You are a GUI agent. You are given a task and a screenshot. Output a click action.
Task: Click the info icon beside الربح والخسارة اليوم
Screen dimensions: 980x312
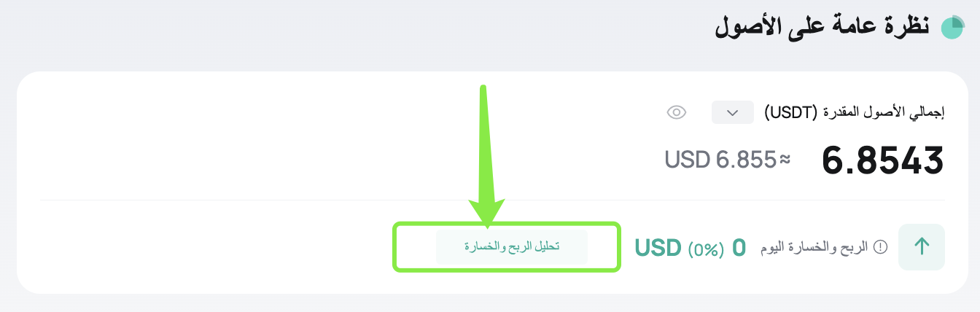tap(880, 247)
